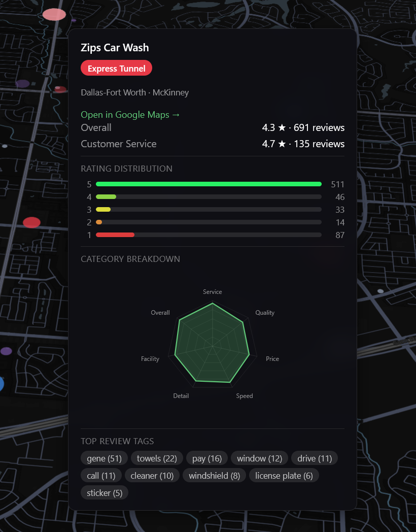The width and height of the screenshot is (416, 532).
Task: Click the Overall axis label on radar chart
Action: coord(160,313)
